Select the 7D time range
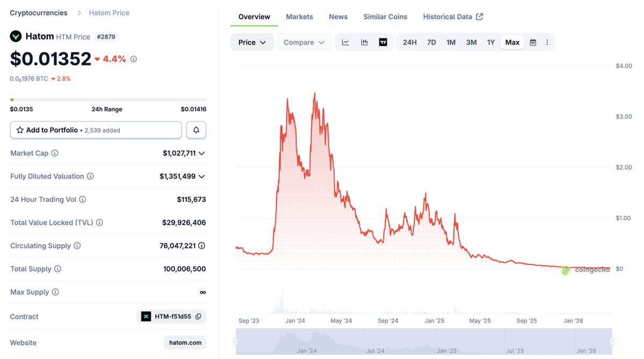The image size is (644, 359). tap(431, 42)
